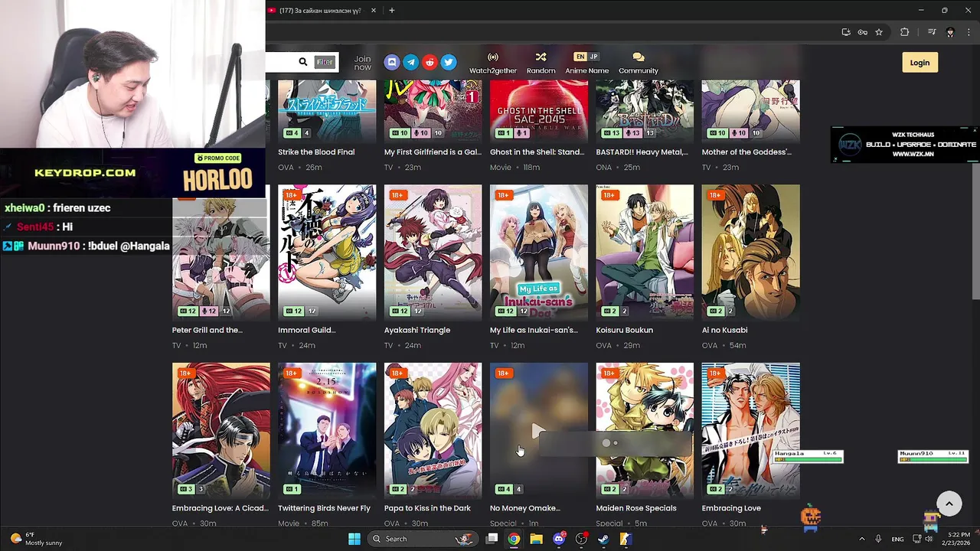Viewport: 980px width, 551px height.
Task: Open the Filter button in search box
Action: tap(325, 62)
